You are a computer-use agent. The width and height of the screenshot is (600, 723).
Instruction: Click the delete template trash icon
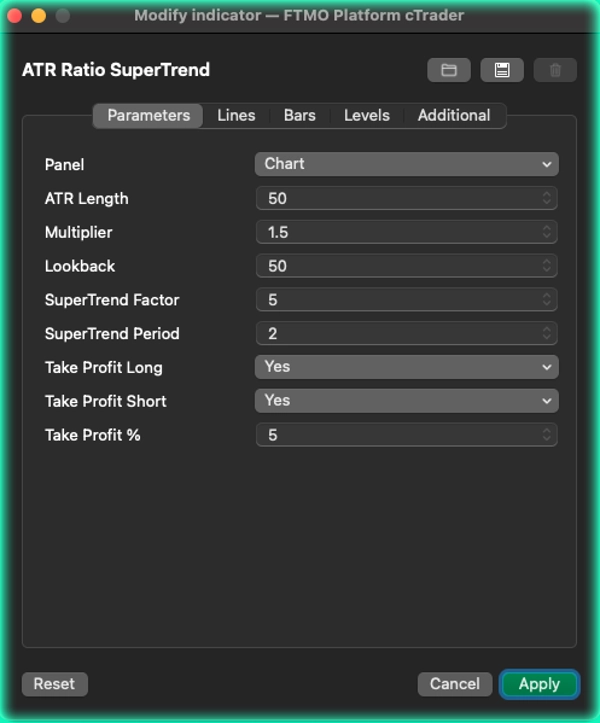(555, 70)
